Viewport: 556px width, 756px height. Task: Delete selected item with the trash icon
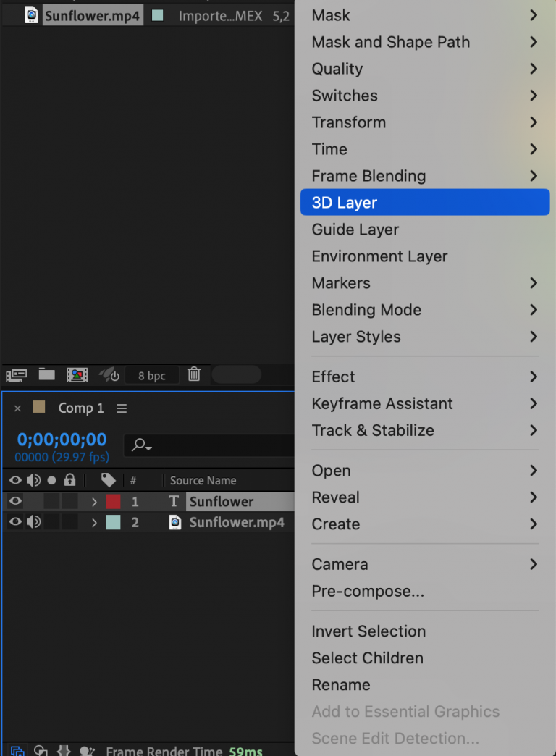194,375
